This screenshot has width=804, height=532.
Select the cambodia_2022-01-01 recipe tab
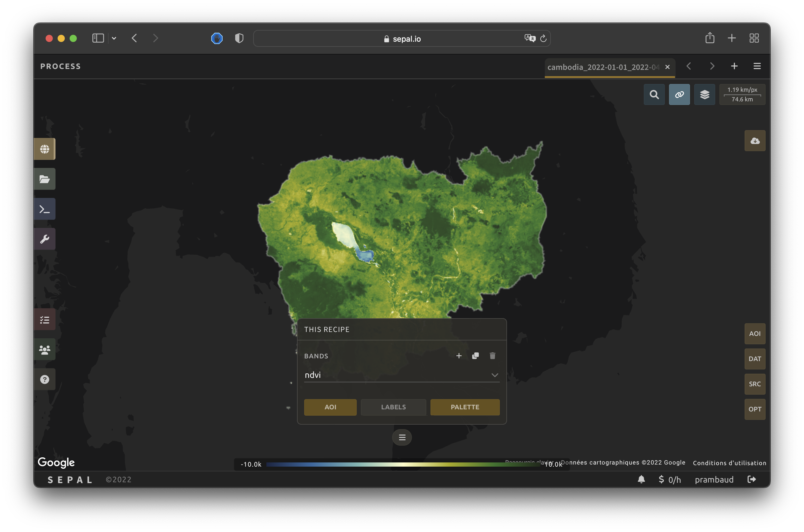point(603,67)
